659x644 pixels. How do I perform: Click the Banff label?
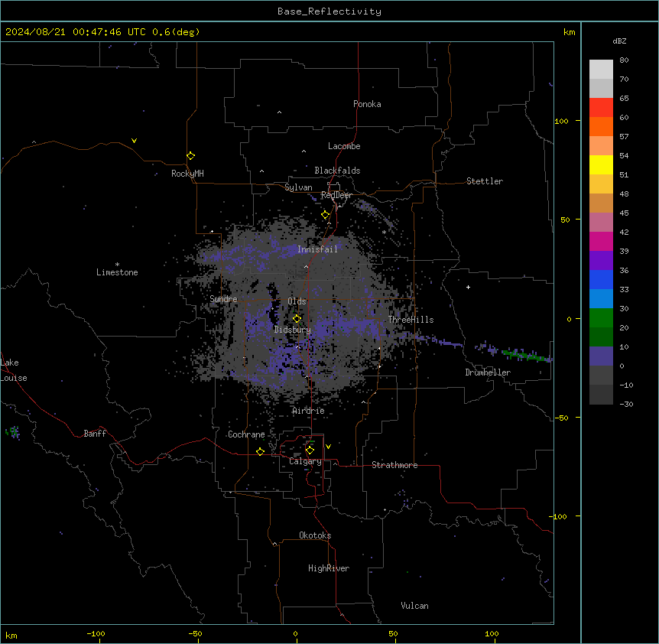pos(95,434)
